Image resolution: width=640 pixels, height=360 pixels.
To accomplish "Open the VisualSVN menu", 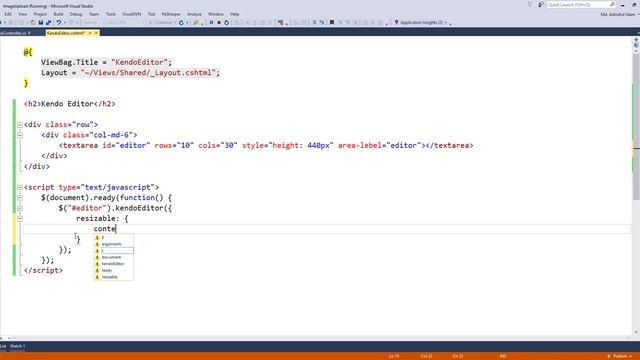I will tap(131, 14).
